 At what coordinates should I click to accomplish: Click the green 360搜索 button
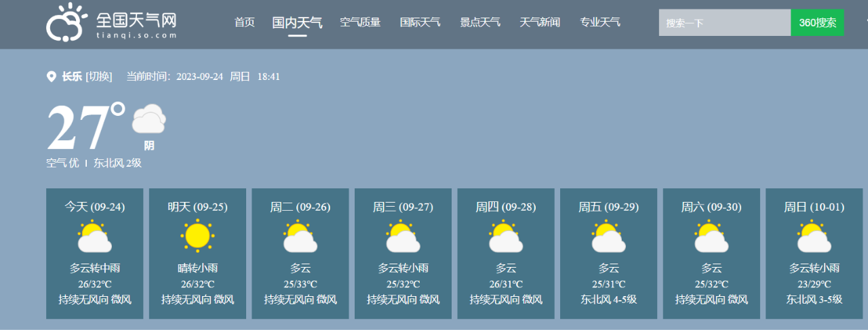coord(818,22)
